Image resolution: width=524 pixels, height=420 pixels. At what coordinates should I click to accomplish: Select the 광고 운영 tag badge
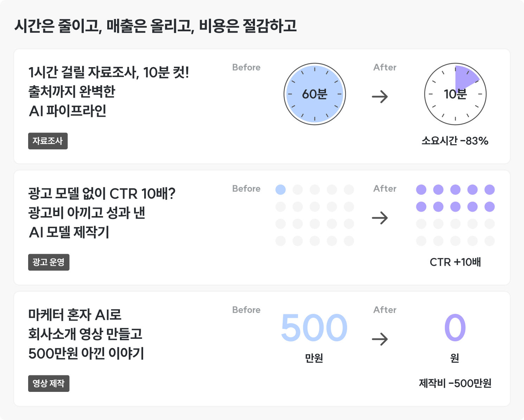coord(49,262)
